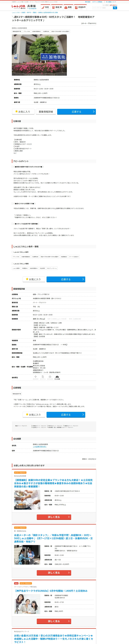Viewport: 129px width, 644px height.
Task: Open この企業の他の求人 link
Action: [40, 447]
